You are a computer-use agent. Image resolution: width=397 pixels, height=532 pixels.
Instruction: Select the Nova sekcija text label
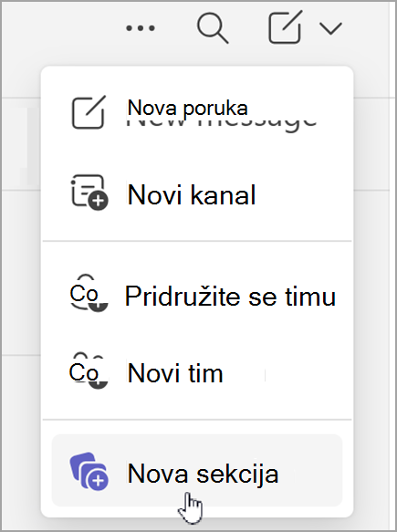[x=203, y=474]
